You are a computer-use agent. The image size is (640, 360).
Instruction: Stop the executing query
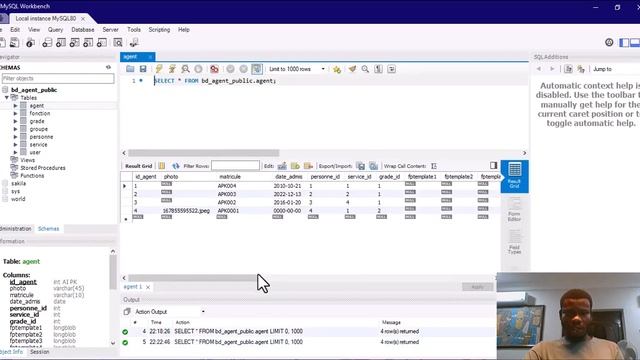click(x=198, y=69)
